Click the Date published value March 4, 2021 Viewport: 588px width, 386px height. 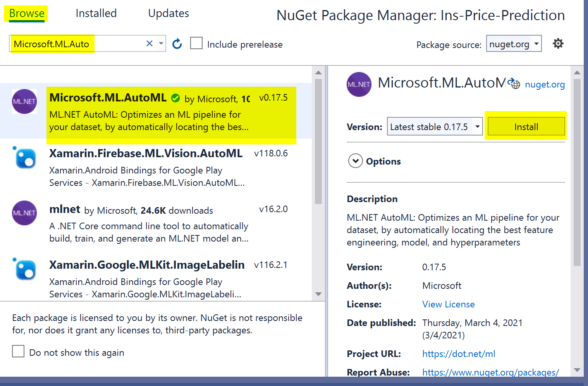[473, 329]
